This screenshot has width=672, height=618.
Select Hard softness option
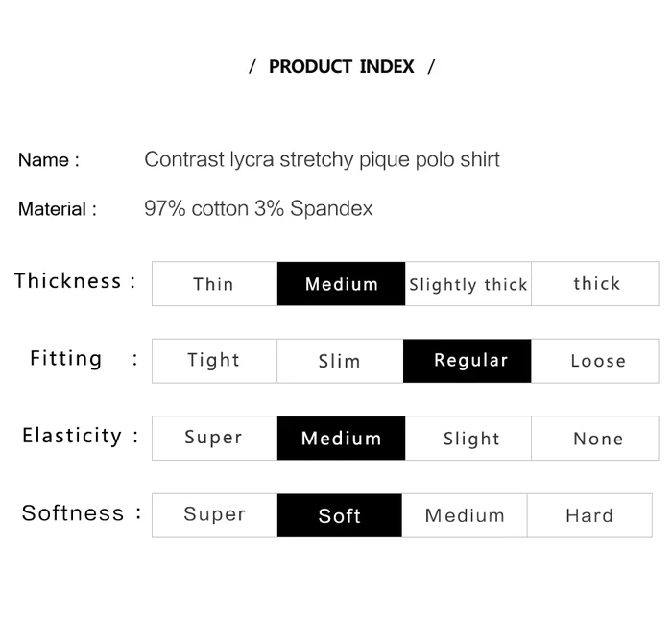[x=589, y=515]
